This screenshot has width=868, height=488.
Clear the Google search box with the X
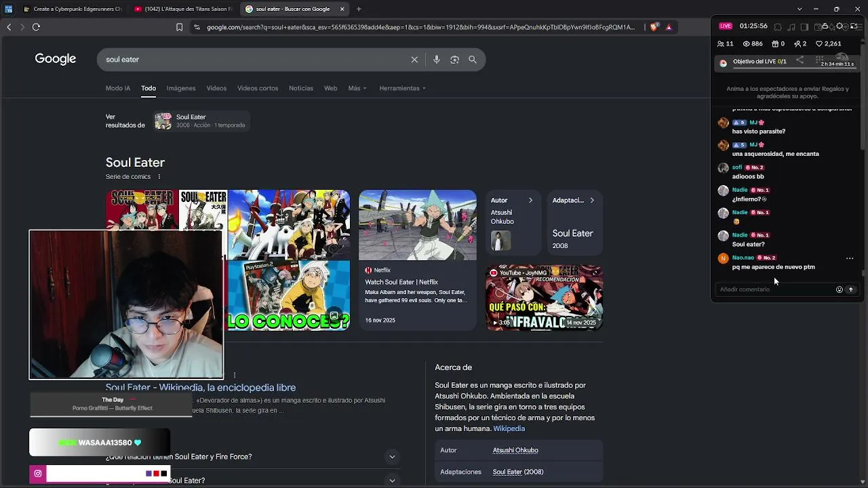click(414, 60)
